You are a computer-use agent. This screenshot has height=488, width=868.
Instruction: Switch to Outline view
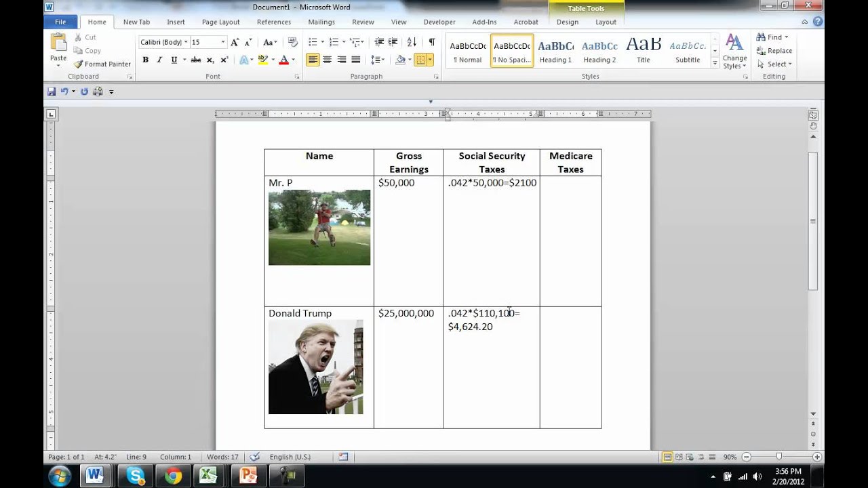point(701,457)
